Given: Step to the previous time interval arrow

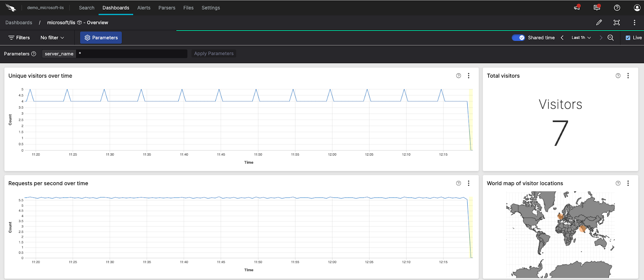Looking at the screenshot, I should [x=562, y=37].
